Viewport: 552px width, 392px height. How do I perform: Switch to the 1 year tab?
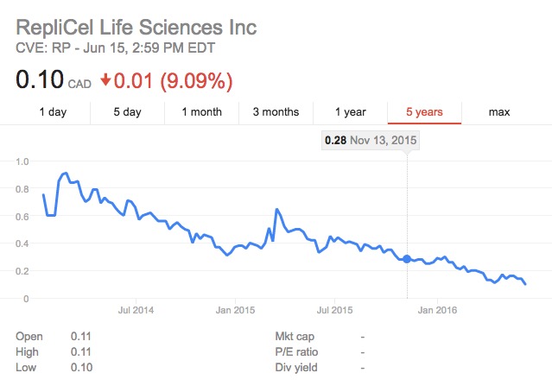[350, 112]
